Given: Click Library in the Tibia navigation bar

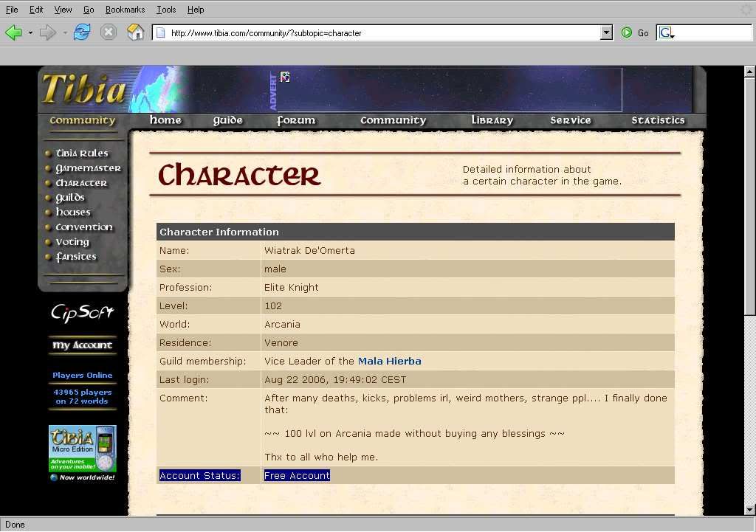Looking at the screenshot, I should [492, 120].
